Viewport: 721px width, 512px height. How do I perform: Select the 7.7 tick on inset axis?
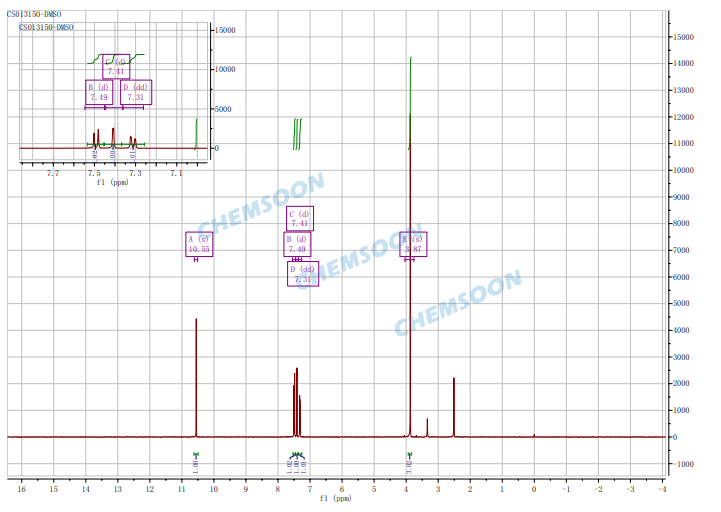pyautogui.click(x=52, y=172)
